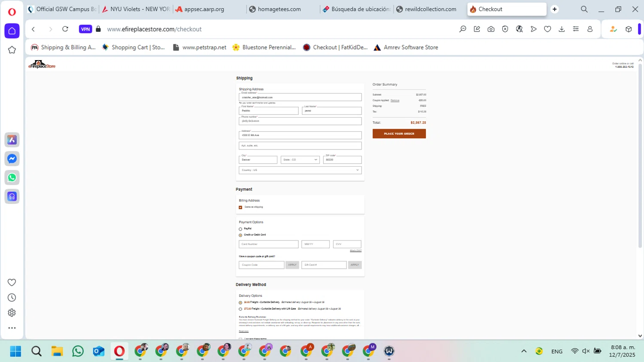Image resolution: width=644 pixels, height=362 pixels.
Task: Apply the coupon code button
Action: 292,265
